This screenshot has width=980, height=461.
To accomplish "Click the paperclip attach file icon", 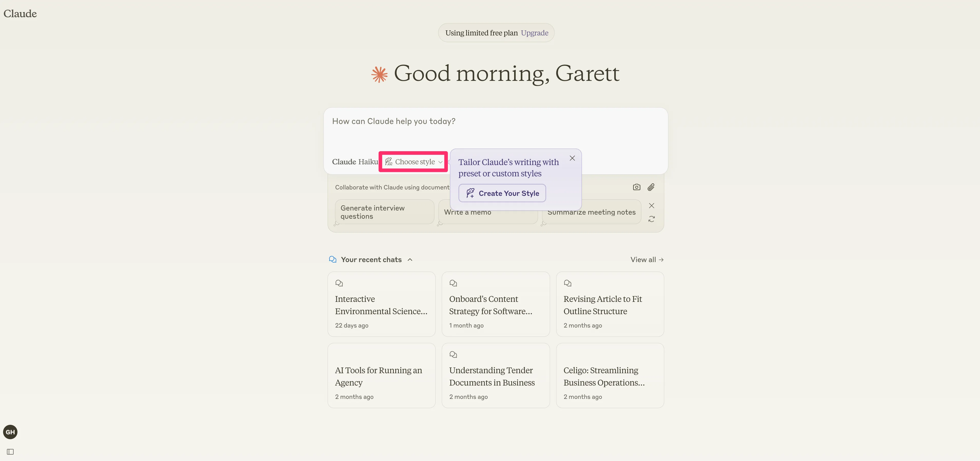I will 651,187.
